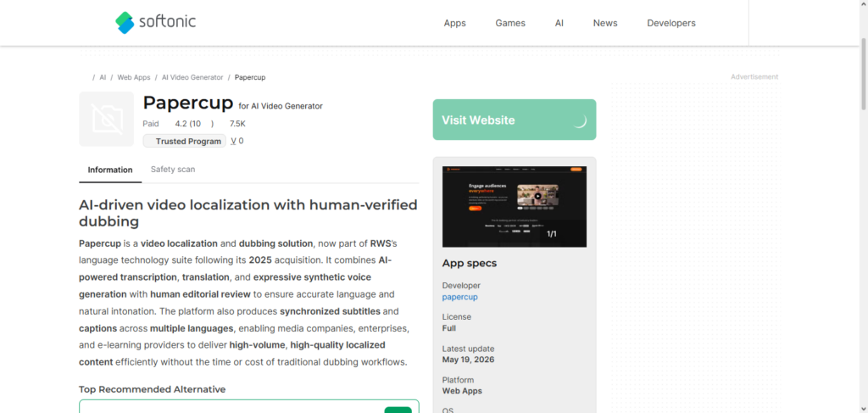Viewport: 868px width, 413px height.
Task: Click the Trusted Program badge
Action: point(184,141)
